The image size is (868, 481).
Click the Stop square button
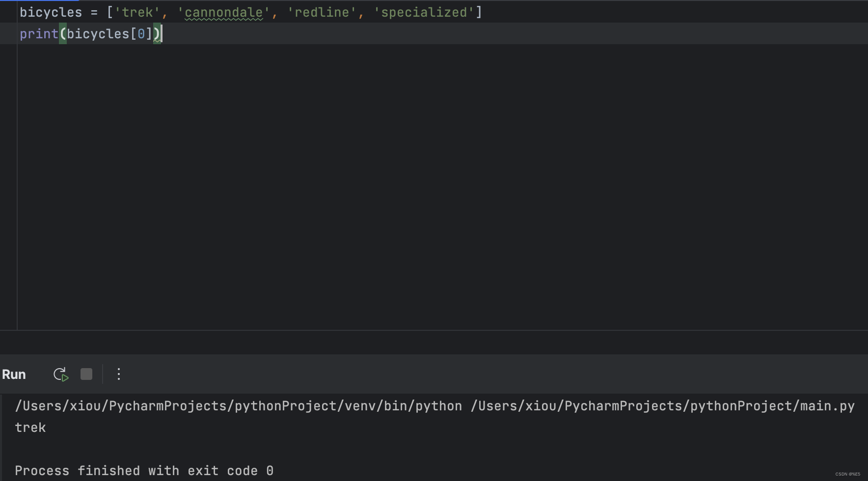pyautogui.click(x=86, y=374)
